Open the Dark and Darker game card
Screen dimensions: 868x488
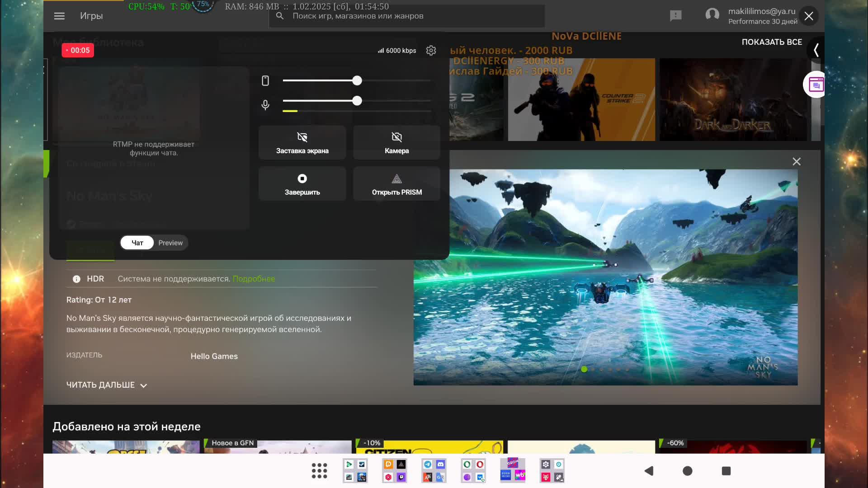point(733,99)
